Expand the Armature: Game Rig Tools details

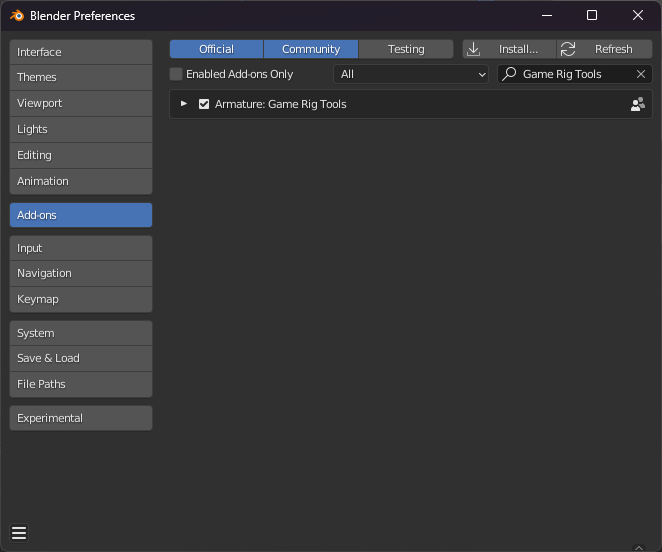[x=184, y=103]
